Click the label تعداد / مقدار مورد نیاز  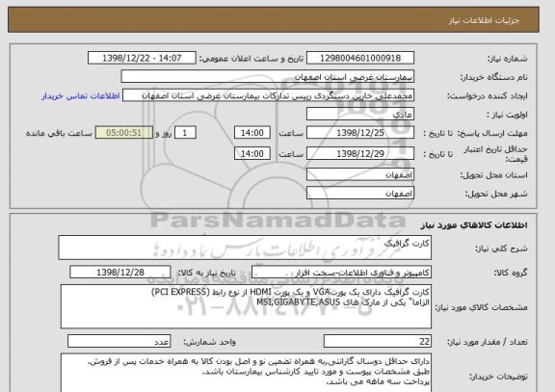(487, 342)
